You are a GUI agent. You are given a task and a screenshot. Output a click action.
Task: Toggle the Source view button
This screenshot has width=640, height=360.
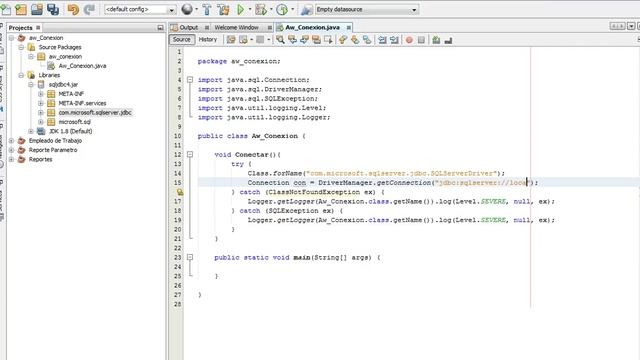(182, 39)
